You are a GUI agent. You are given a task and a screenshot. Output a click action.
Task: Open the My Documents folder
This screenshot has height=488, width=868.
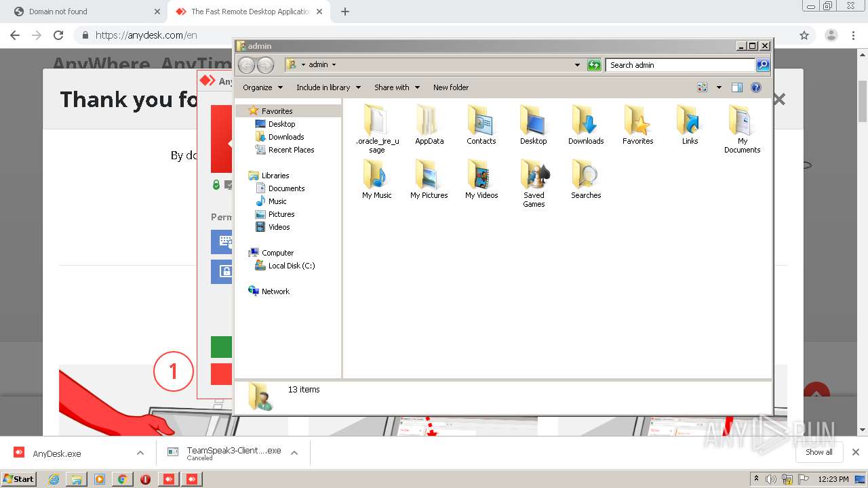(x=743, y=129)
